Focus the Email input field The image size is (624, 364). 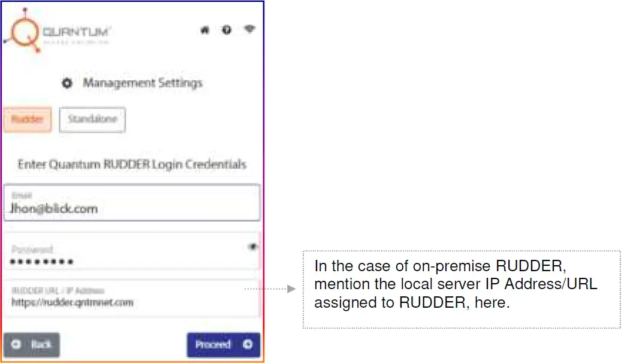(132, 203)
